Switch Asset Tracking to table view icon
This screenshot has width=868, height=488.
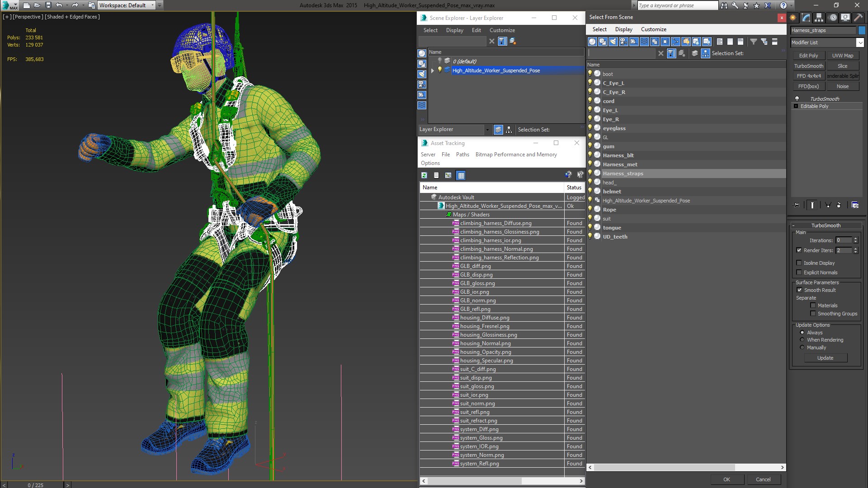point(461,175)
